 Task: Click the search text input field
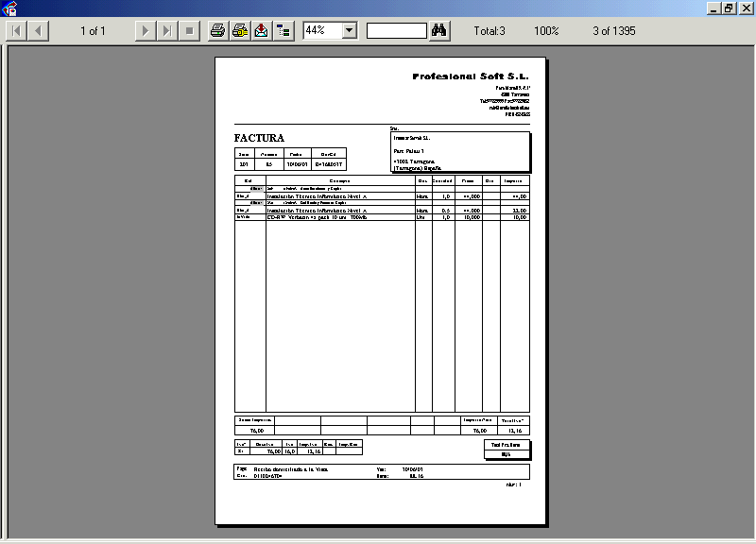click(396, 31)
